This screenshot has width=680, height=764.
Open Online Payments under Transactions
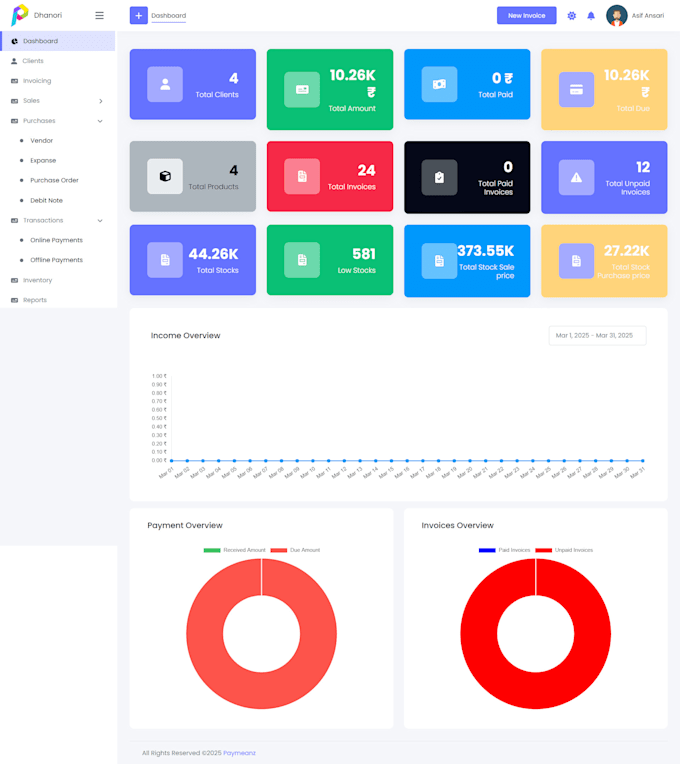coord(57,240)
